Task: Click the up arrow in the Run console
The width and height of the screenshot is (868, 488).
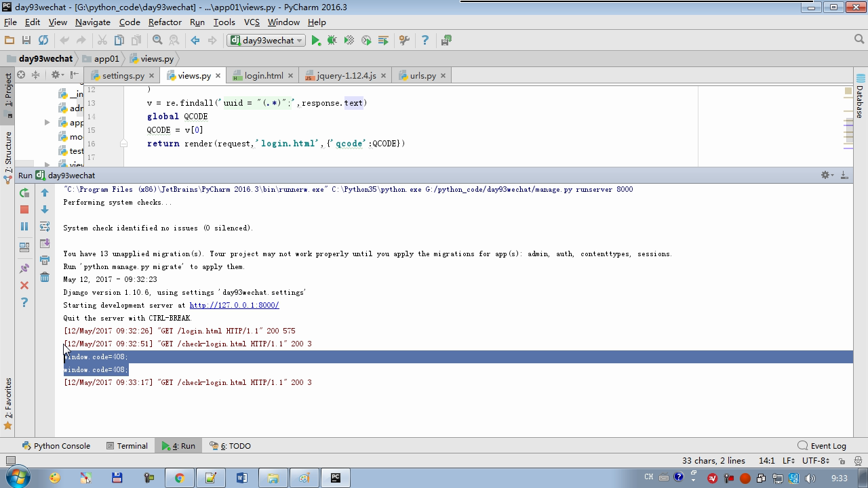Action: click(45, 193)
